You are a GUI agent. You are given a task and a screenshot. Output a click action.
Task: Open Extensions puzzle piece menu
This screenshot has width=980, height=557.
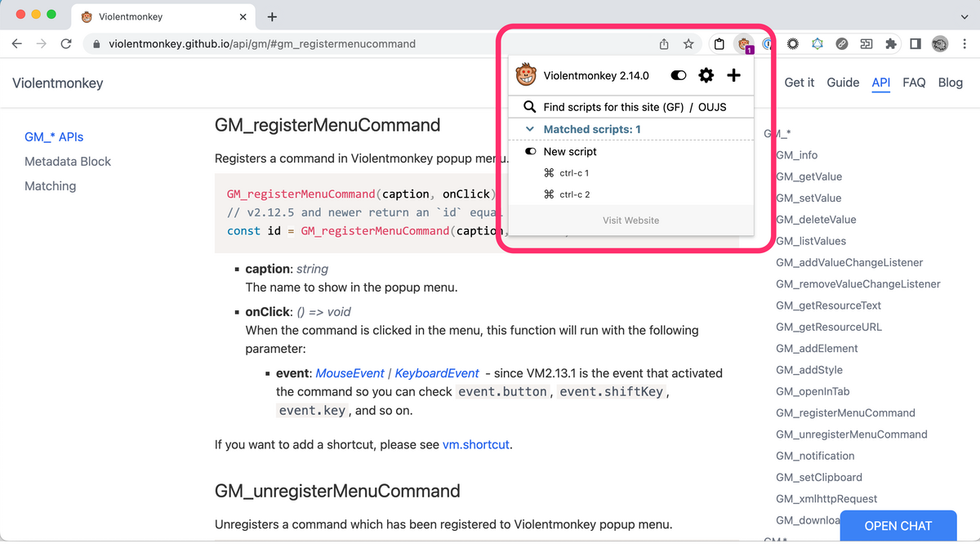(890, 44)
